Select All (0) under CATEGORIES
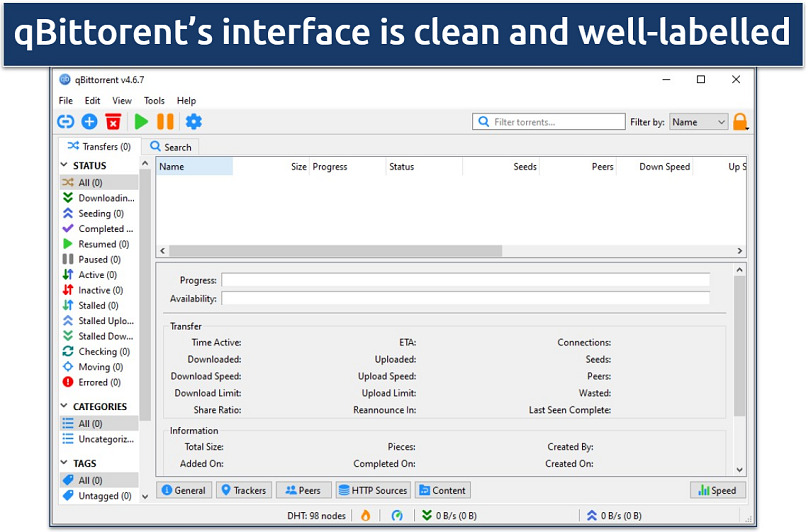This screenshot has height=532, width=806. (x=99, y=424)
